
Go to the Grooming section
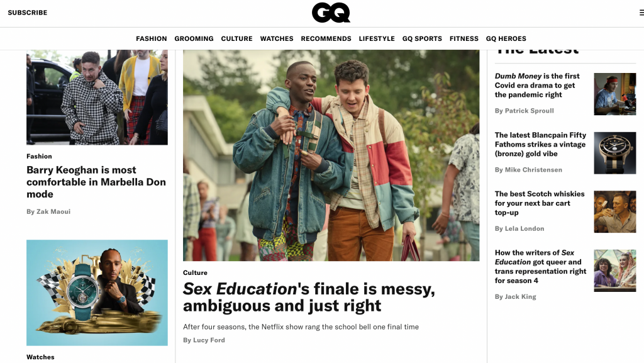tap(194, 38)
